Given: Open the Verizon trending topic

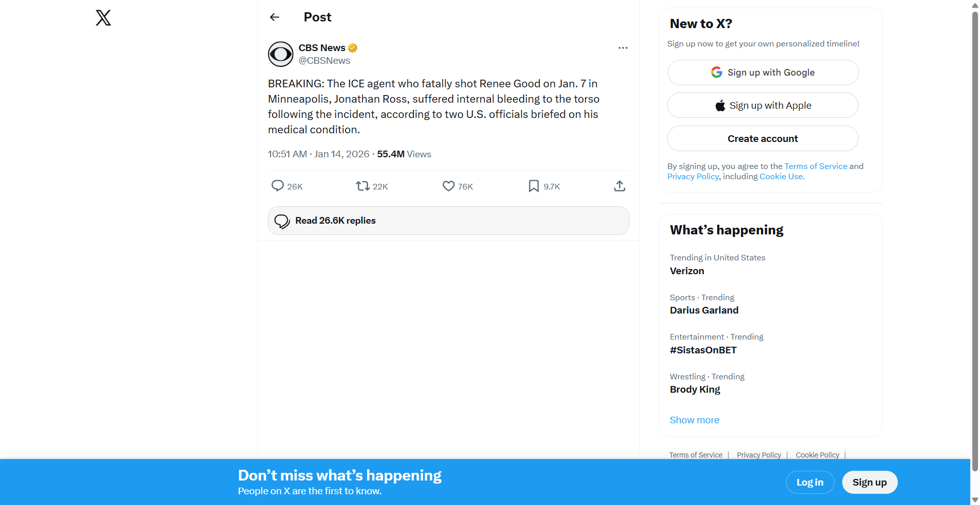Looking at the screenshot, I should tap(687, 271).
